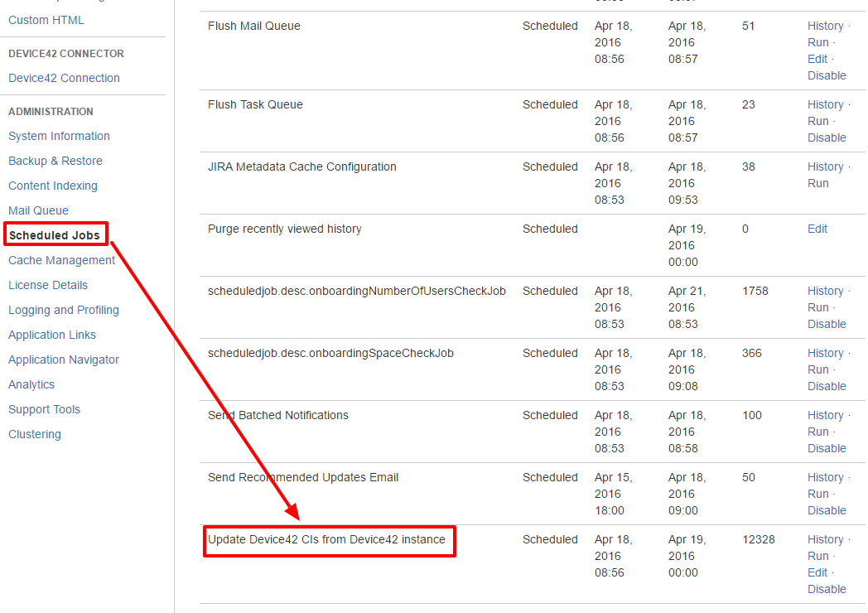
Task: Open Clustering settings
Action: point(35,434)
